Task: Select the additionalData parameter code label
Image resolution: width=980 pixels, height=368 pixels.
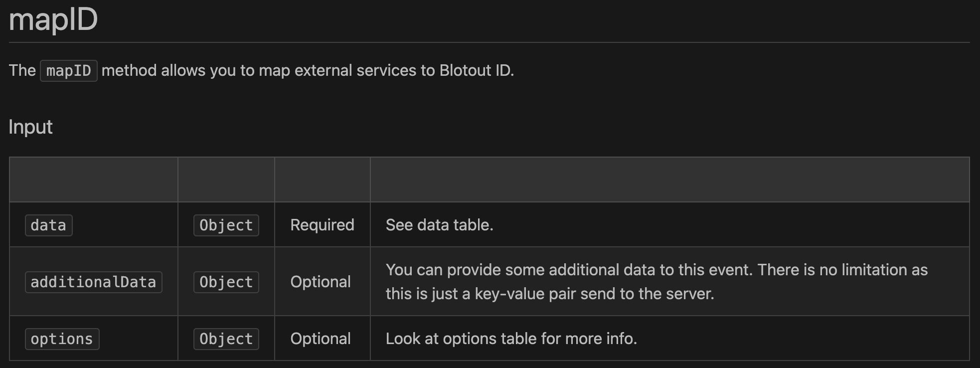Action: pyautogui.click(x=94, y=282)
